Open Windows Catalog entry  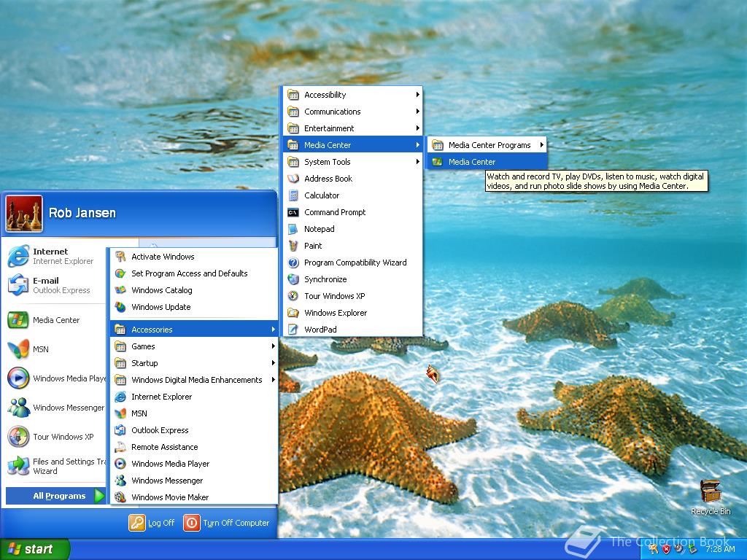(194, 290)
